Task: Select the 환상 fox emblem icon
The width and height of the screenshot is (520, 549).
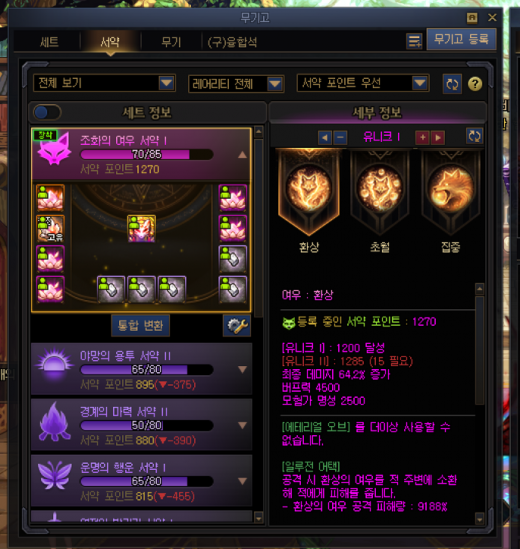Action: pos(309,188)
